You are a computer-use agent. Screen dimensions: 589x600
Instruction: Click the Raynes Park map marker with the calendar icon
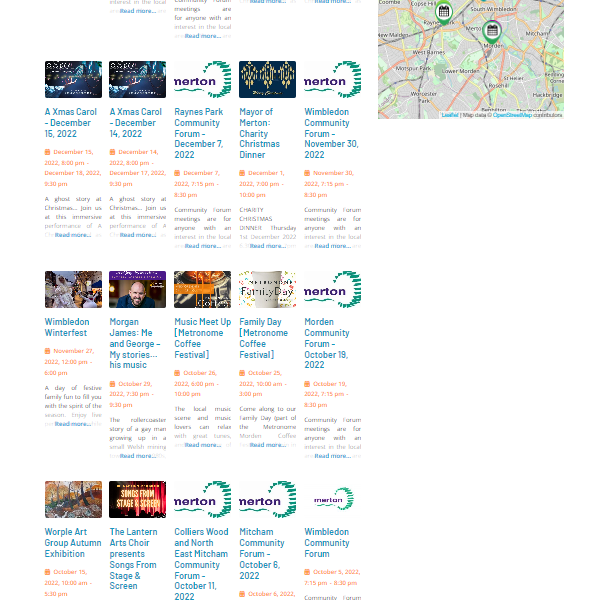[444, 12]
